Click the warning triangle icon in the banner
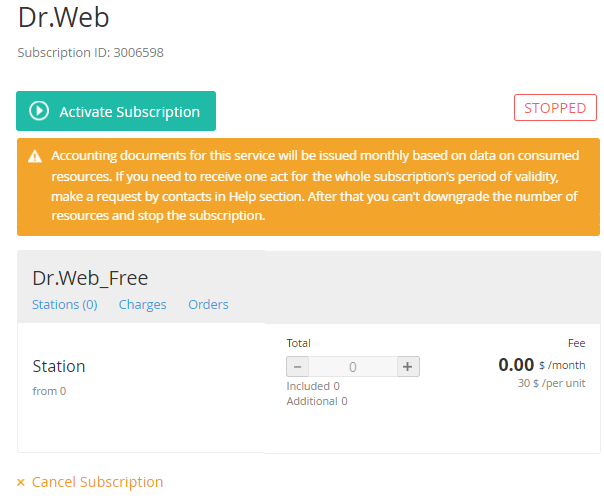604x500 pixels. [35, 157]
